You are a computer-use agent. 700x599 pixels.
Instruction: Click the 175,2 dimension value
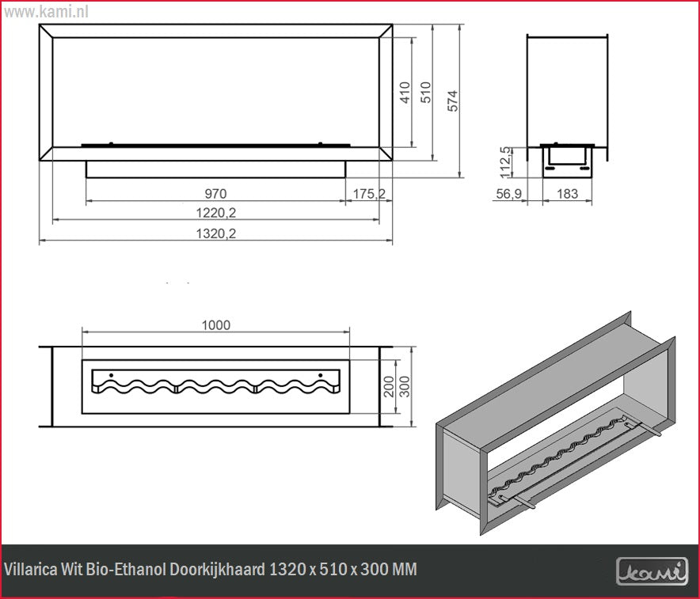pos(368,193)
